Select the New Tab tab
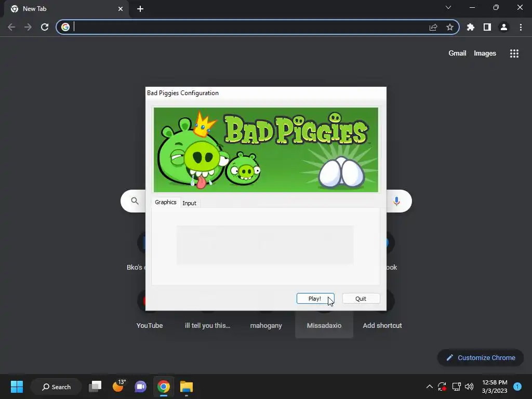 [66, 9]
